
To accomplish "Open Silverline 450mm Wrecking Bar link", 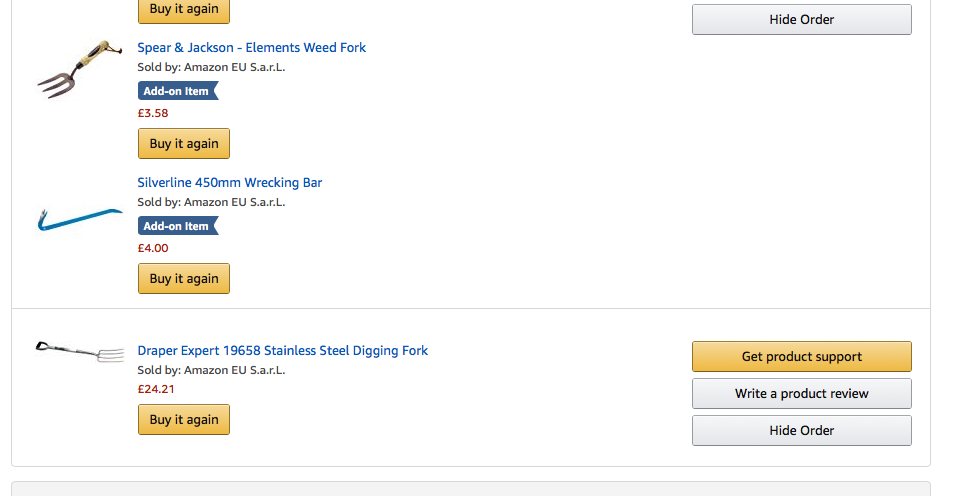I will click(x=230, y=182).
